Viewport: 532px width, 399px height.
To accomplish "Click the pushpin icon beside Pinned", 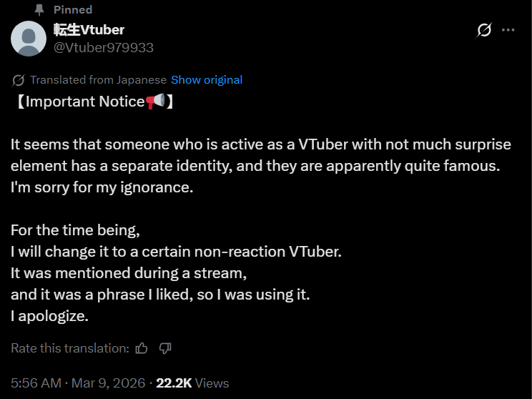I will [x=39, y=10].
